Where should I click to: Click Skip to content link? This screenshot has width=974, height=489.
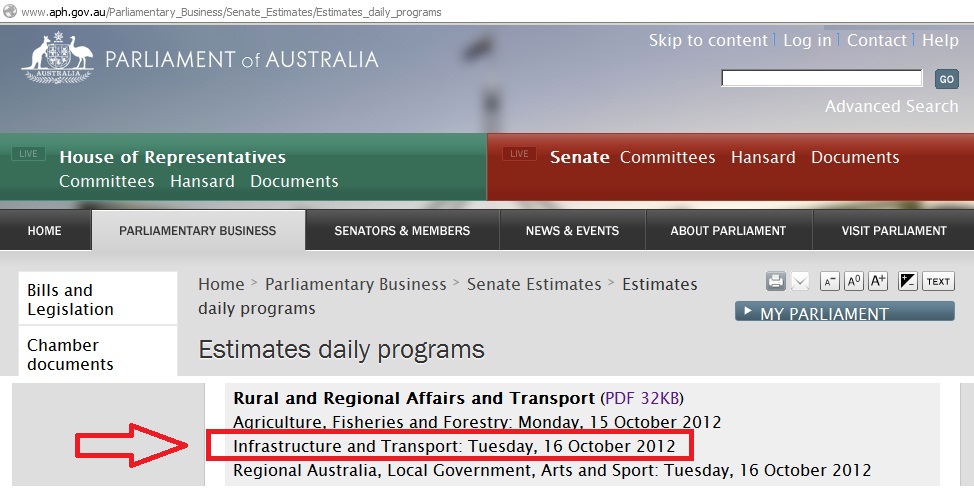(708, 40)
